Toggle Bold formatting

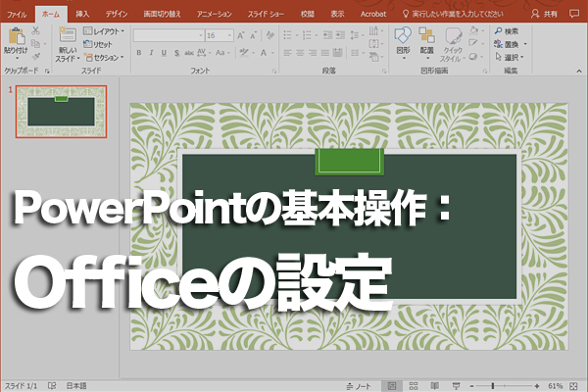(x=139, y=53)
